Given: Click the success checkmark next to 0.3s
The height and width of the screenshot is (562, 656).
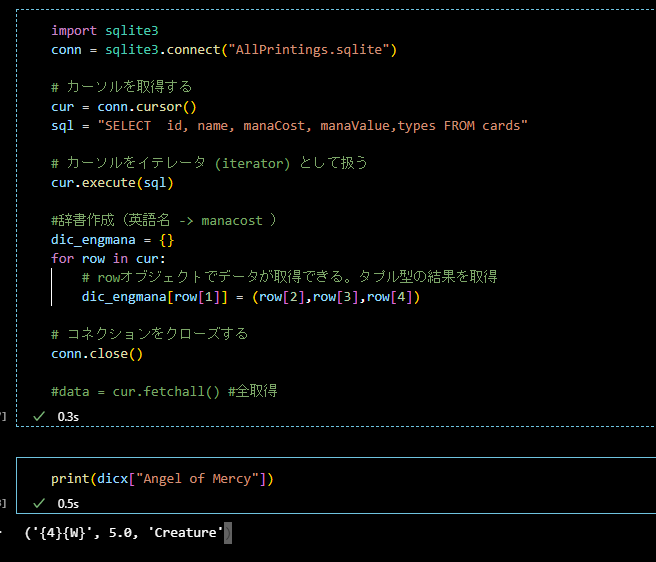Looking at the screenshot, I should [39, 416].
